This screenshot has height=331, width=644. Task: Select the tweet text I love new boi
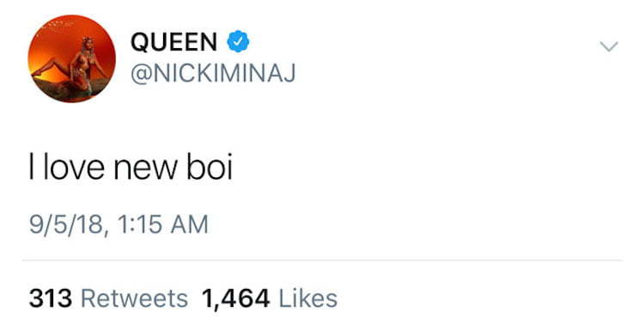(131, 167)
